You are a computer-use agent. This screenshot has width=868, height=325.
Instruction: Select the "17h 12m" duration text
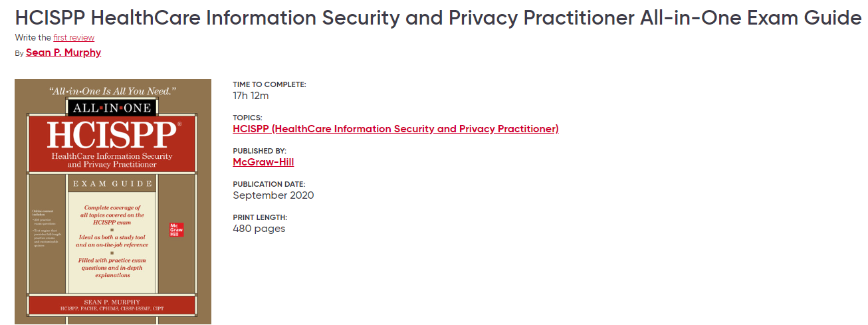click(x=251, y=96)
